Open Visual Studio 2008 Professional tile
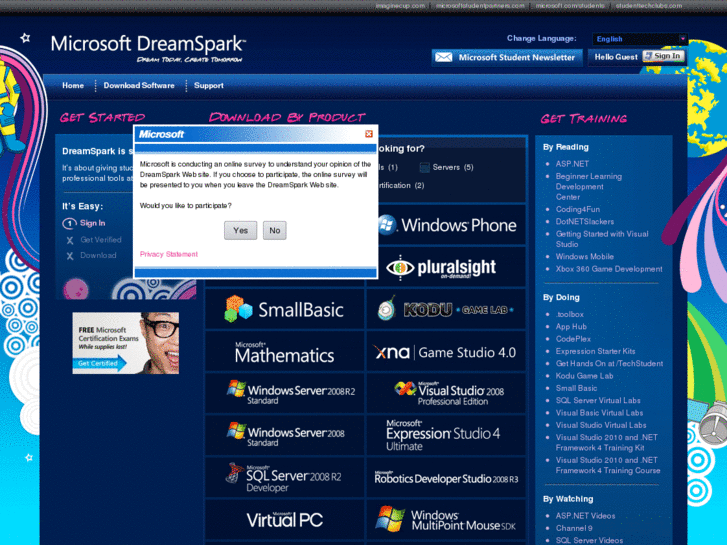Image resolution: width=727 pixels, height=545 pixels. [446, 393]
